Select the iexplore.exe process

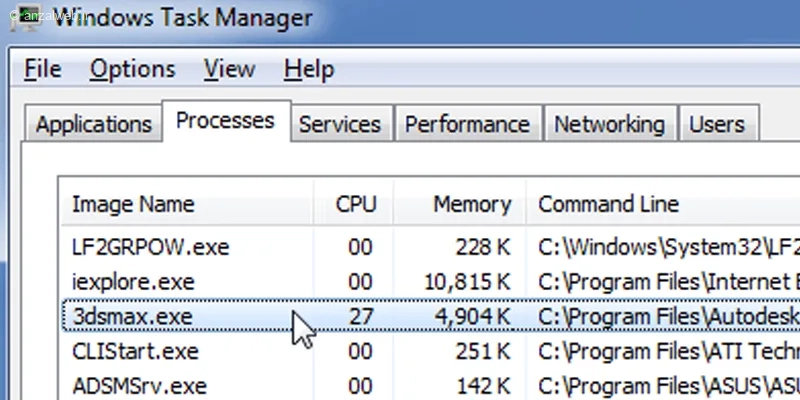pos(133,282)
